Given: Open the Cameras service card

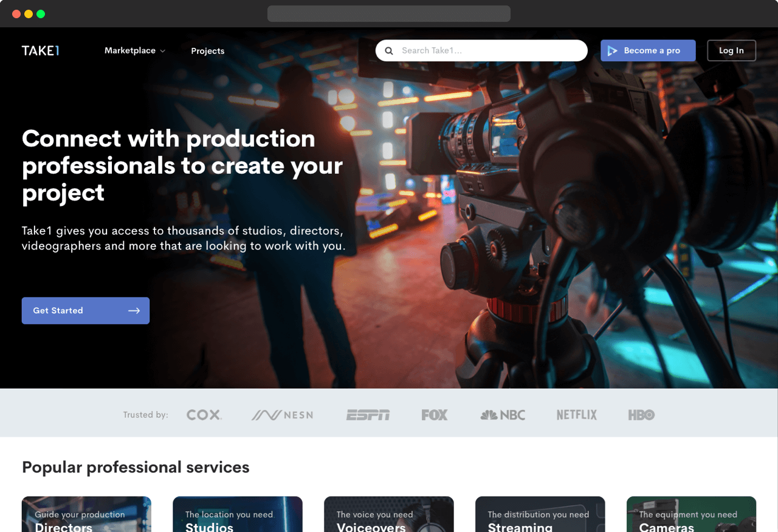Looking at the screenshot, I should (691, 515).
